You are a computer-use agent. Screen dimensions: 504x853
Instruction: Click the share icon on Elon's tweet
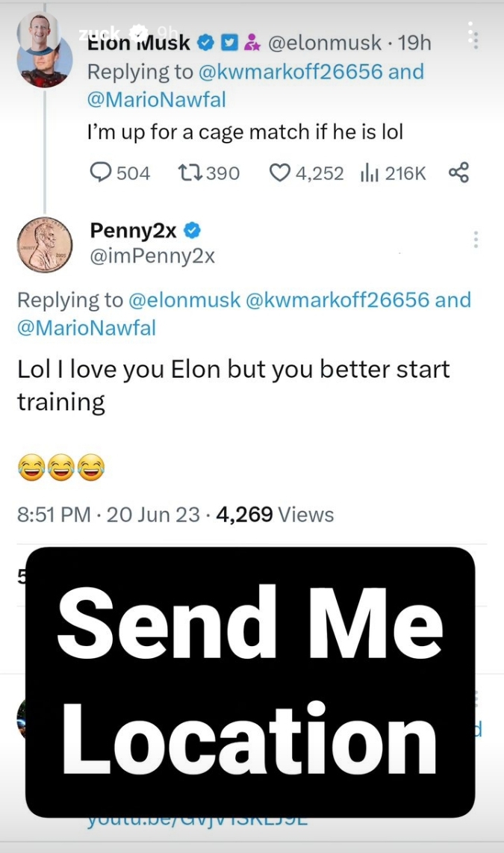[x=458, y=173]
